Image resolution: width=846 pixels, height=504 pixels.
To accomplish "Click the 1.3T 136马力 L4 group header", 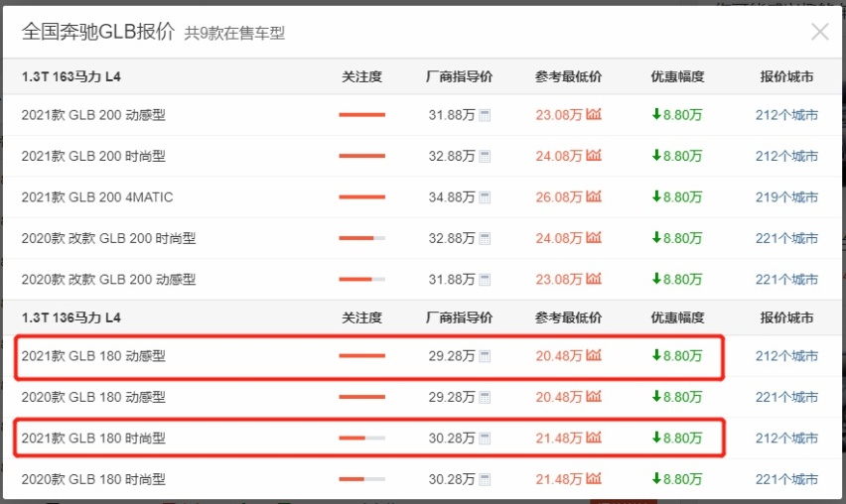I will coord(71,318).
